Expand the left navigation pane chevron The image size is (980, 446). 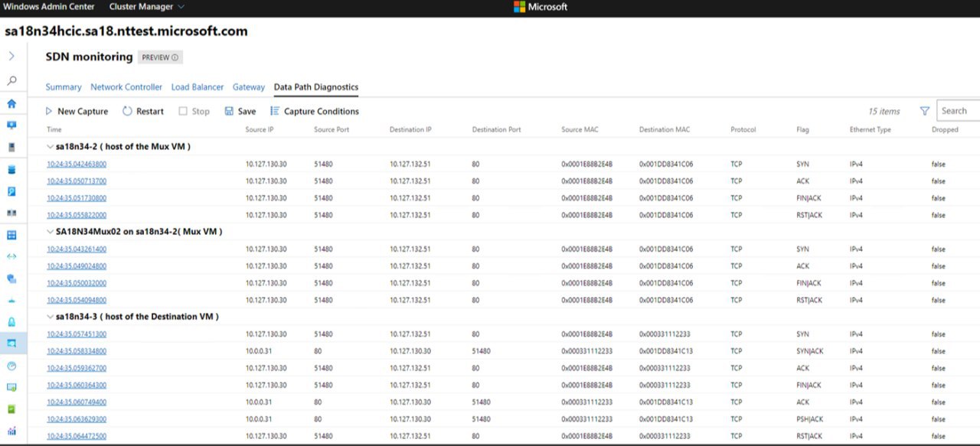pyautogui.click(x=11, y=56)
